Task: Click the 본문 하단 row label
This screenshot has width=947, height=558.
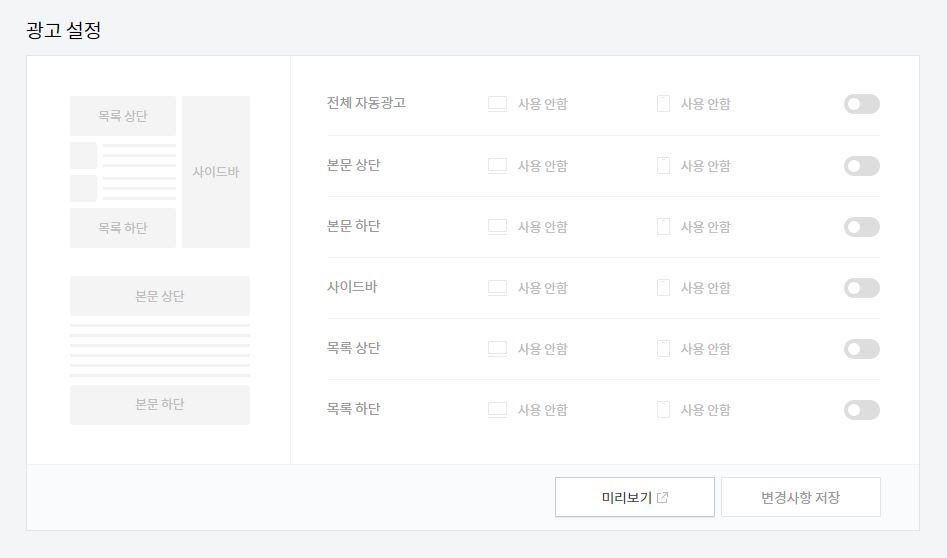Action: 353,226
